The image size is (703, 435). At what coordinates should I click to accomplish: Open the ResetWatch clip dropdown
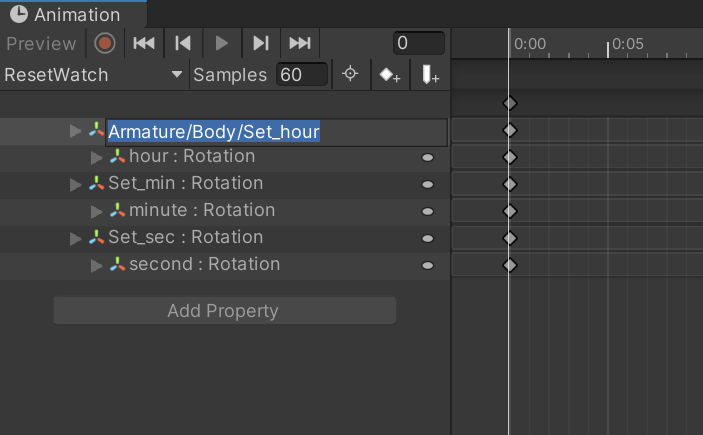[93, 75]
